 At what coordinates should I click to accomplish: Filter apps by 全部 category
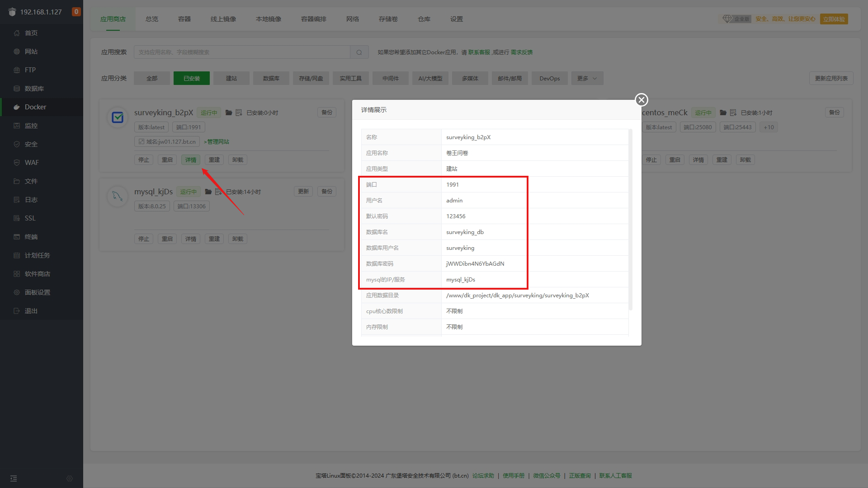152,78
